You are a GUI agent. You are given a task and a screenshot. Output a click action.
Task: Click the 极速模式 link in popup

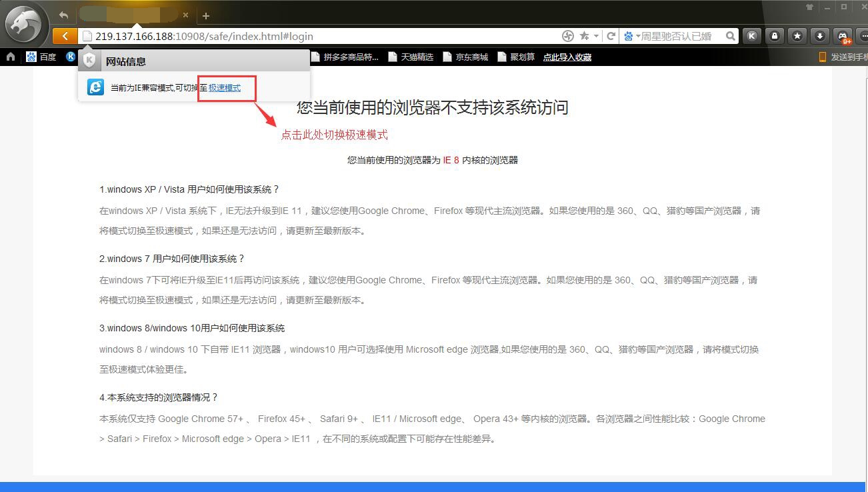(225, 87)
